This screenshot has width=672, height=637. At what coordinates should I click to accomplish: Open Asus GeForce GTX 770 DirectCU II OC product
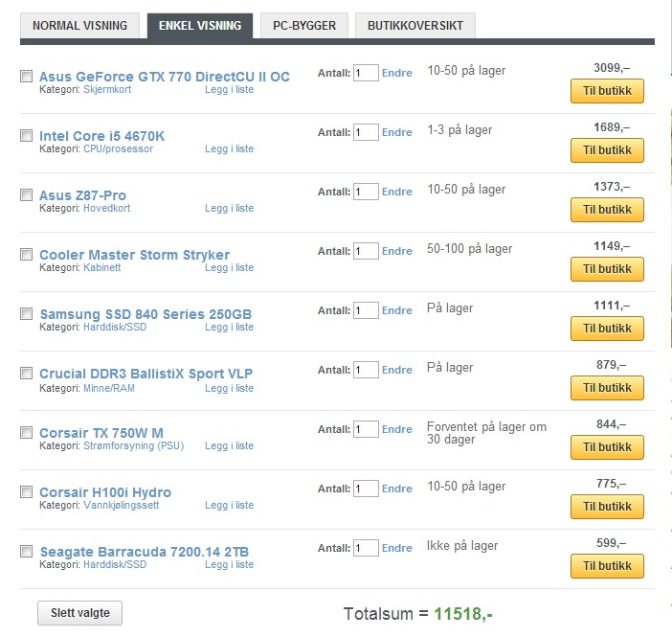tap(165, 77)
